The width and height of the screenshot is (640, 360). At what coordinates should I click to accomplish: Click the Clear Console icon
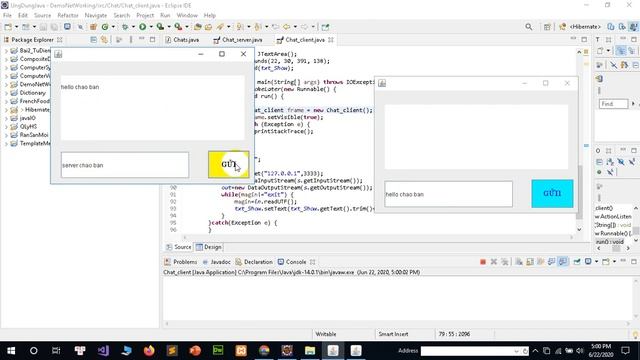pos(519,262)
